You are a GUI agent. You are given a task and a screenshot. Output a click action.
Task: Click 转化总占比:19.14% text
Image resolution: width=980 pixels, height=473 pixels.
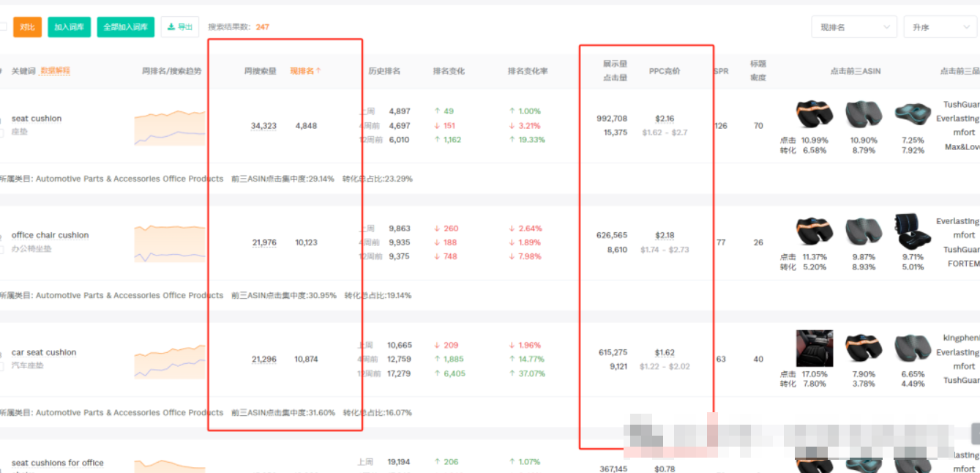[378, 296]
